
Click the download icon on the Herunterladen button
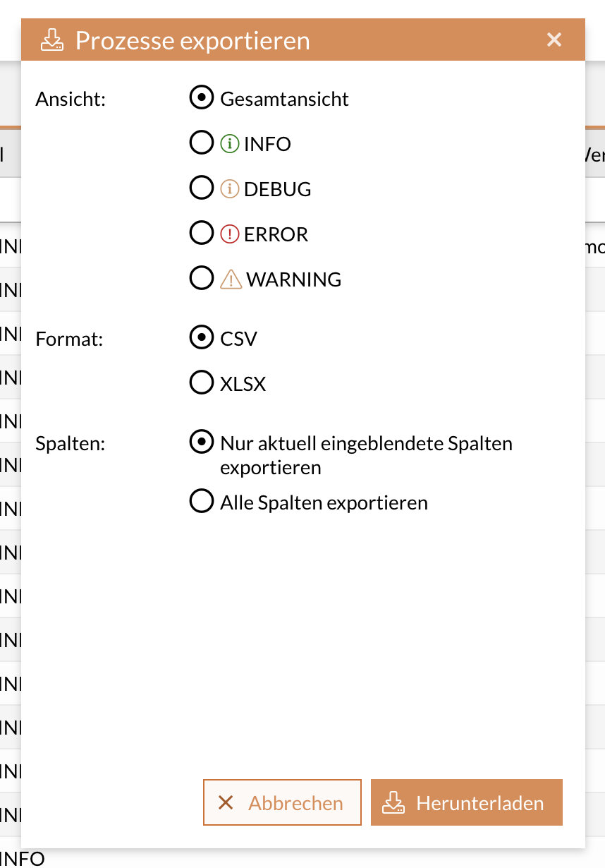pos(394,802)
